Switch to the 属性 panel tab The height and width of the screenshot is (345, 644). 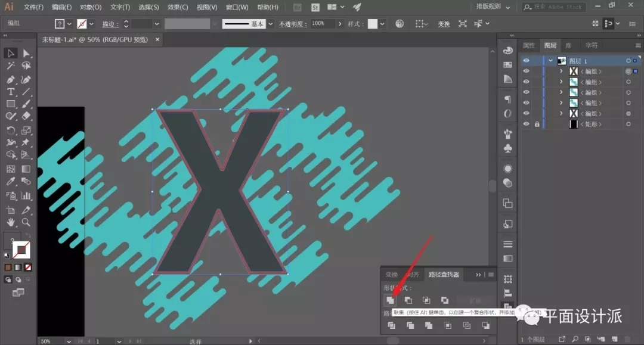[x=528, y=45]
